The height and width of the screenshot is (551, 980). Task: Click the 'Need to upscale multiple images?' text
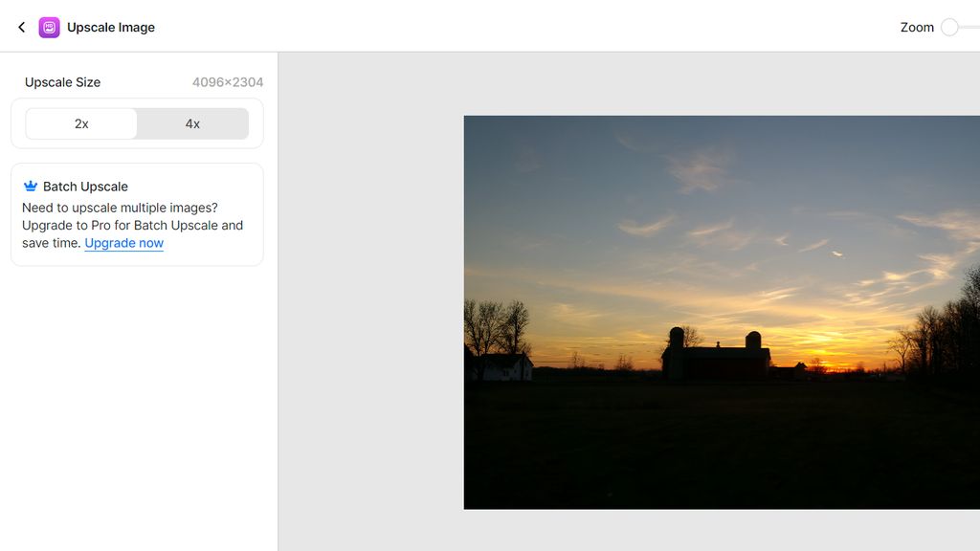pos(120,208)
